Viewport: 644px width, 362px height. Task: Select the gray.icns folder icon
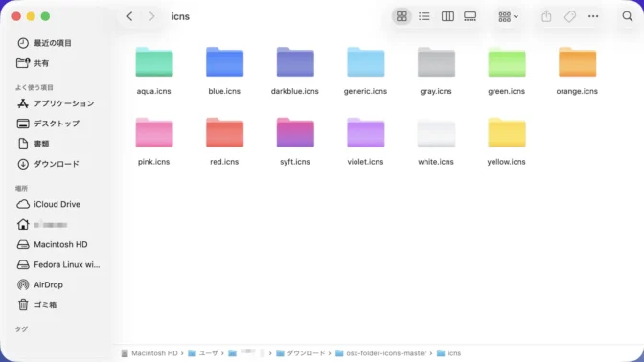click(x=436, y=62)
